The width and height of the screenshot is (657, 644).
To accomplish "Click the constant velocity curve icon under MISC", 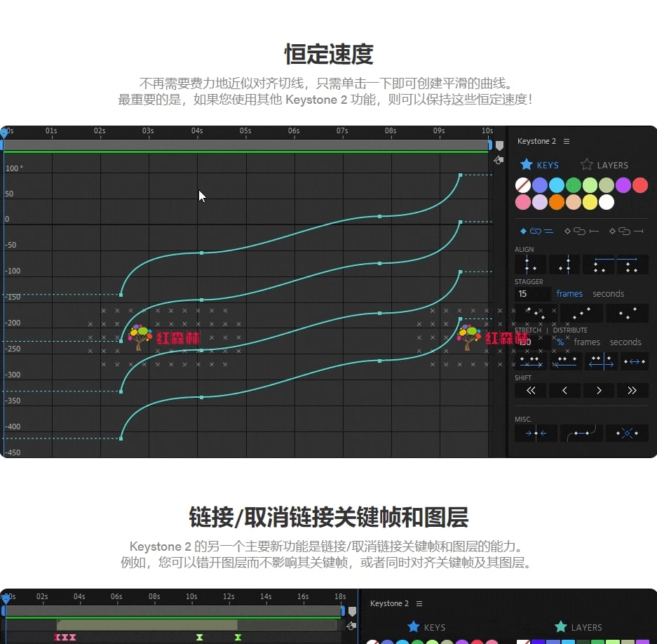I will pyautogui.click(x=581, y=433).
